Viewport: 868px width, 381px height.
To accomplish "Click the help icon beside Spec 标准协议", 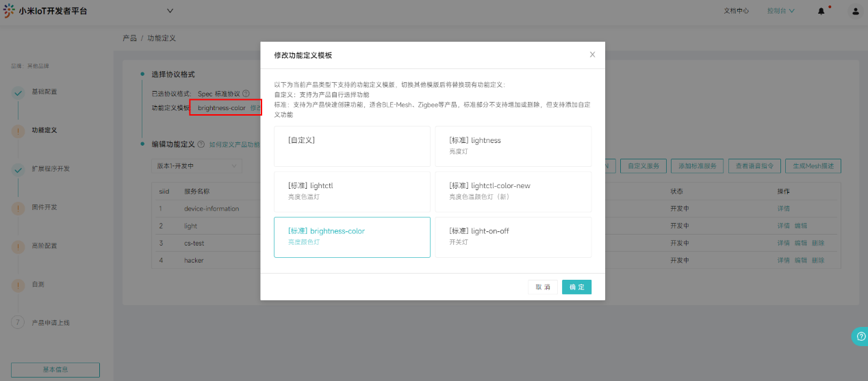I will pyautogui.click(x=246, y=94).
